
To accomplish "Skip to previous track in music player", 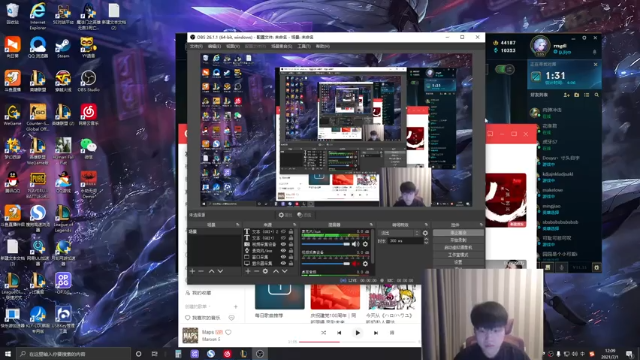I will point(339,333).
